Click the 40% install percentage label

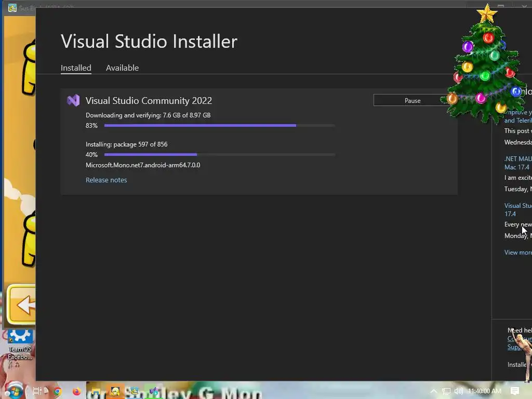click(91, 155)
